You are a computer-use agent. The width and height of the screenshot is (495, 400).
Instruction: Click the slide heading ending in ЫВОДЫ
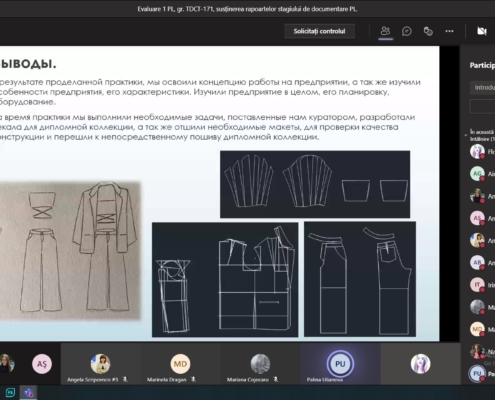point(28,64)
